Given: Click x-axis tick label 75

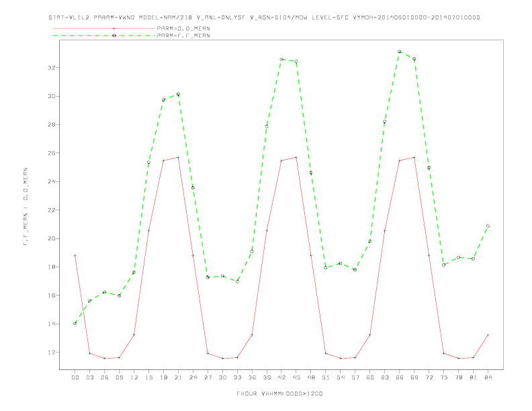Looking at the screenshot, I should point(444,377).
